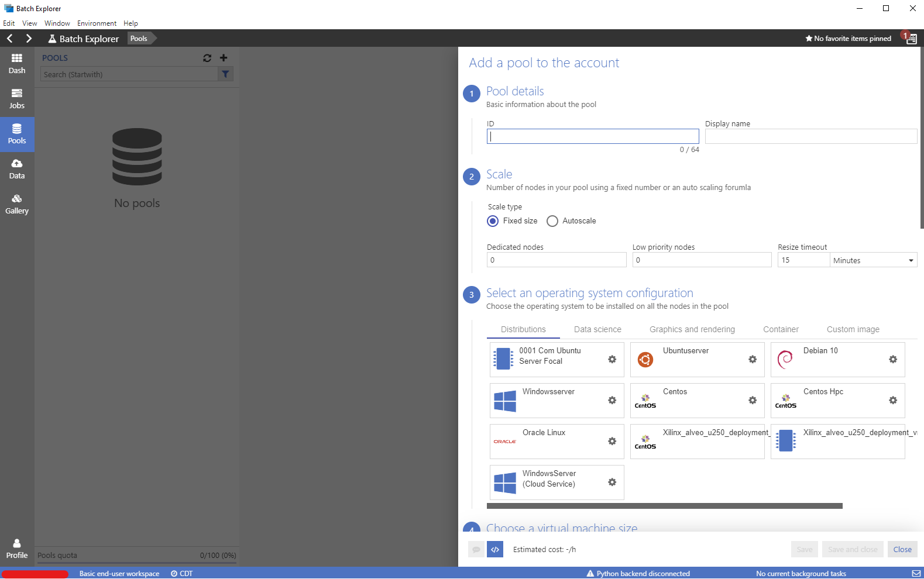Select the Debian 10 image card
This screenshot has height=579, width=924.
click(x=837, y=359)
